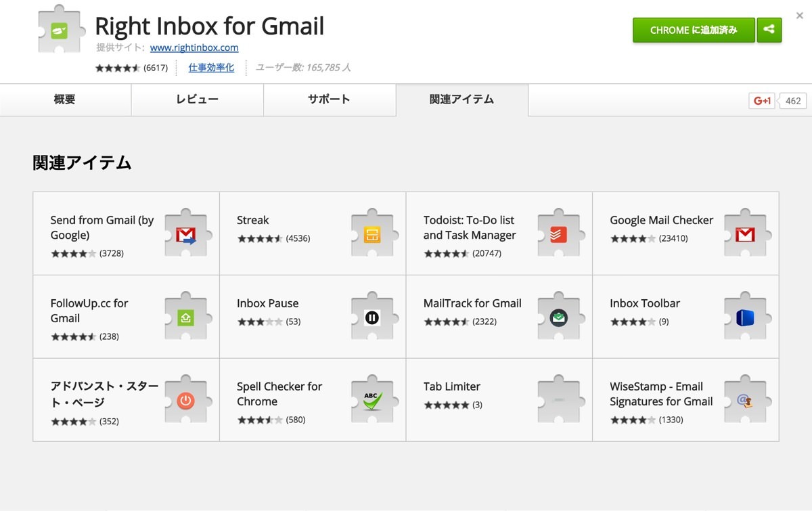This screenshot has width=812, height=511.
Task: Click the Todoist rating count (20747)
Action: tap(487, 253)
